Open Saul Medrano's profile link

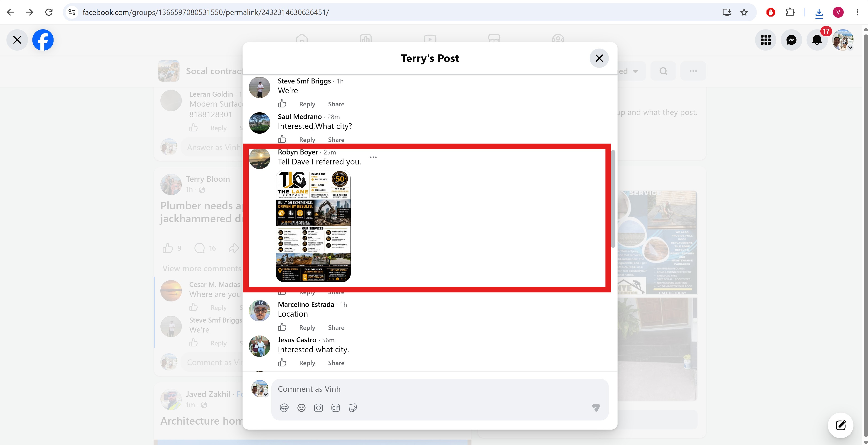click(x=299, y=117)
